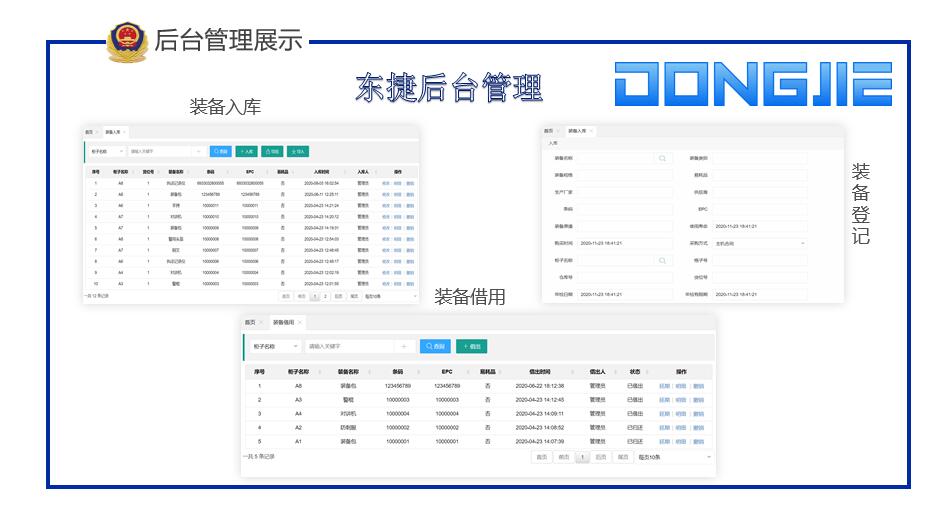This screenshot has width=943, height=530.
Task: Switch to 首页 tab in 装备入库 list panel
Action: (x=88, y=132)
